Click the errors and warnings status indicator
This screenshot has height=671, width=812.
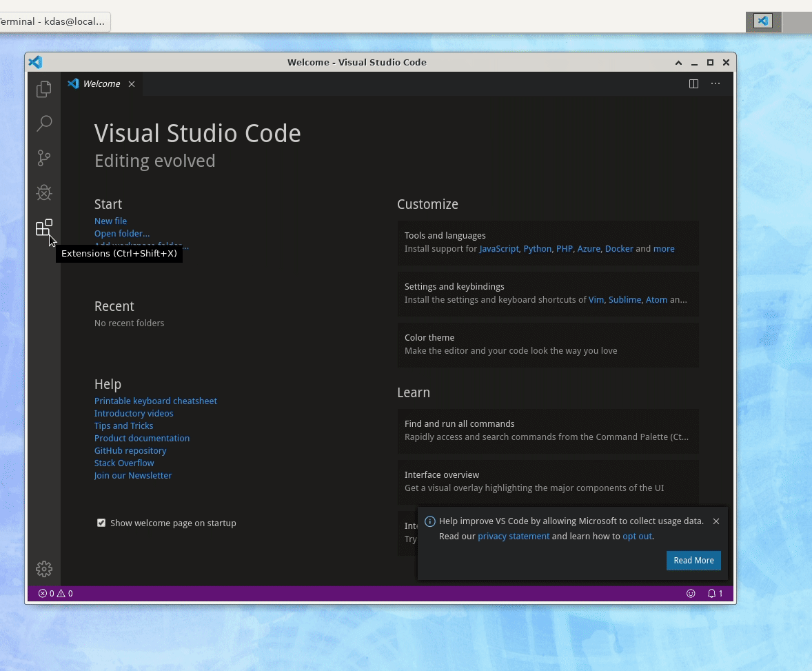coord(55,593)
